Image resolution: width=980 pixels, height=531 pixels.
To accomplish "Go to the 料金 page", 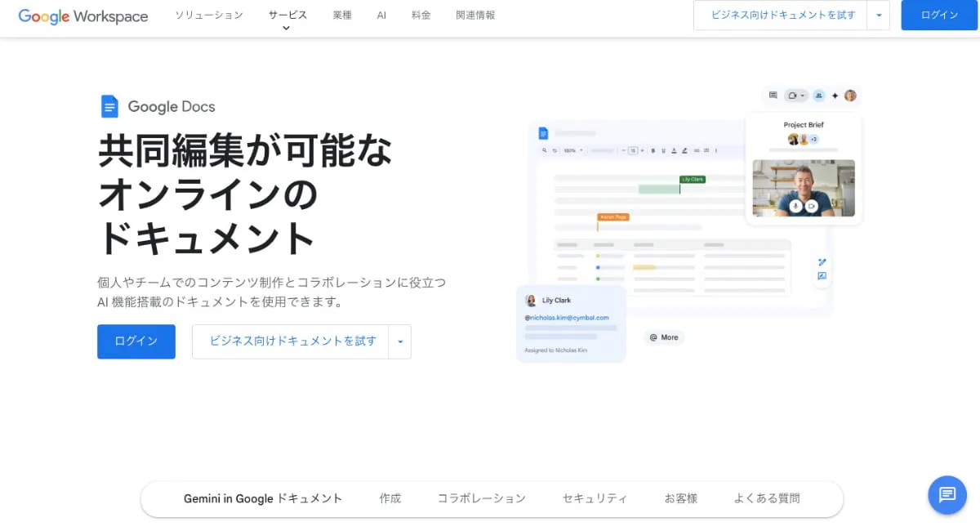I will click(421, 16).
